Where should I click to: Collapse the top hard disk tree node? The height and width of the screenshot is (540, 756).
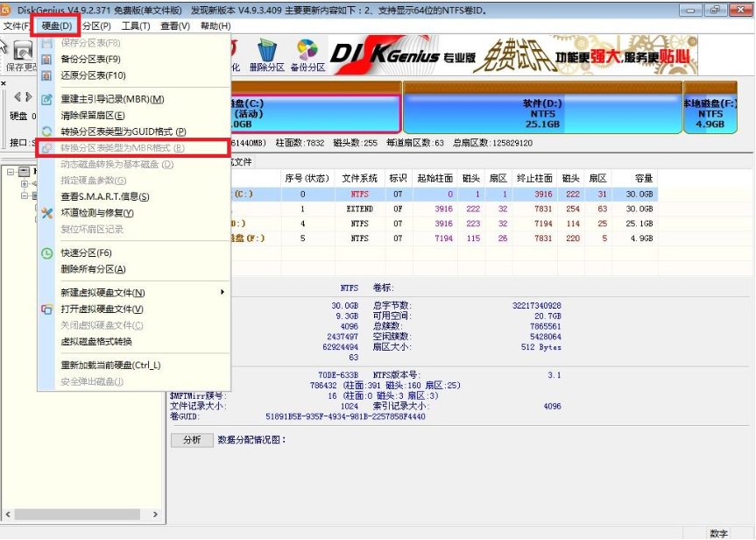pyautogui.click(x=11, y=171)
